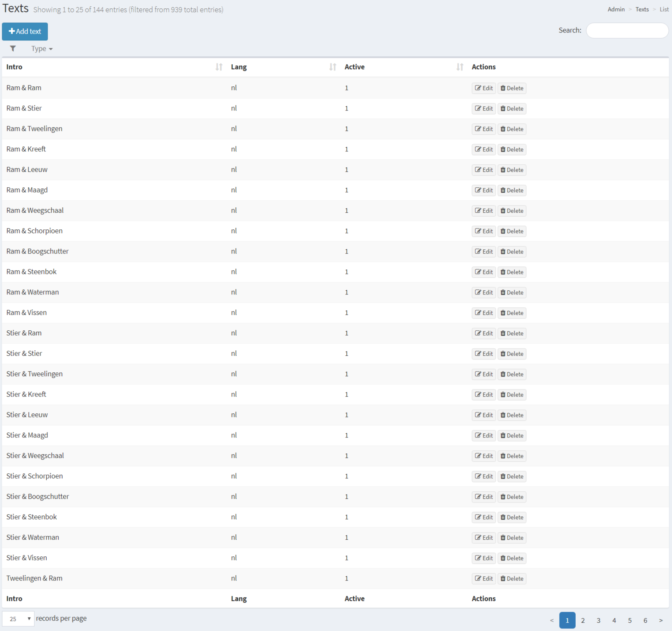Open the records per page selector
This screenshot has height=631, width=672.
click(x=18, y=619)
